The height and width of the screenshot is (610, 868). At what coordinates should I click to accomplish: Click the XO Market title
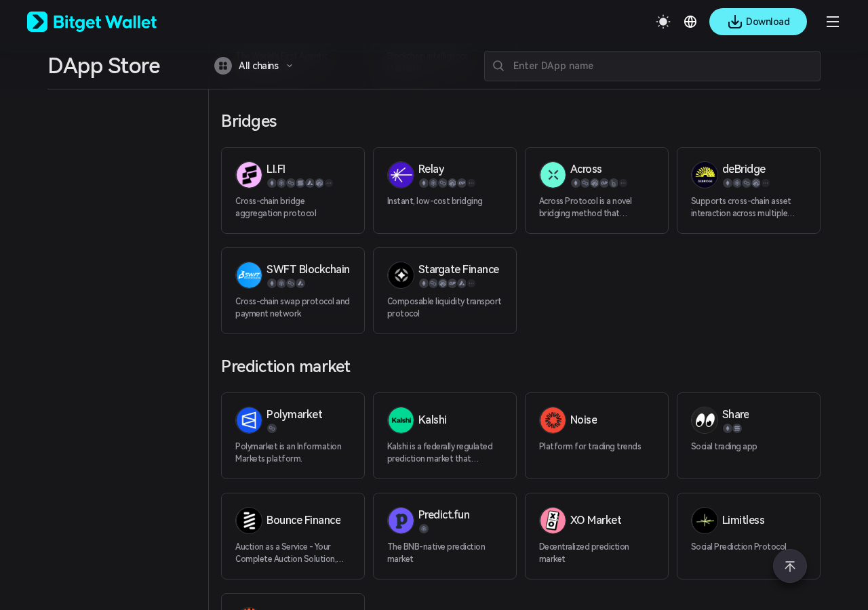pyautogui.click(x=596, y=520)
